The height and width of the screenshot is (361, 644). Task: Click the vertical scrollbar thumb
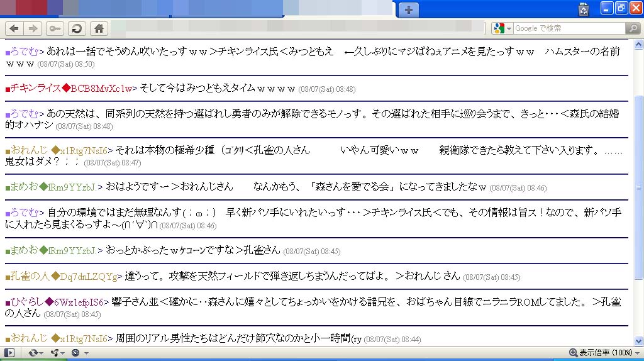point(639,187)
